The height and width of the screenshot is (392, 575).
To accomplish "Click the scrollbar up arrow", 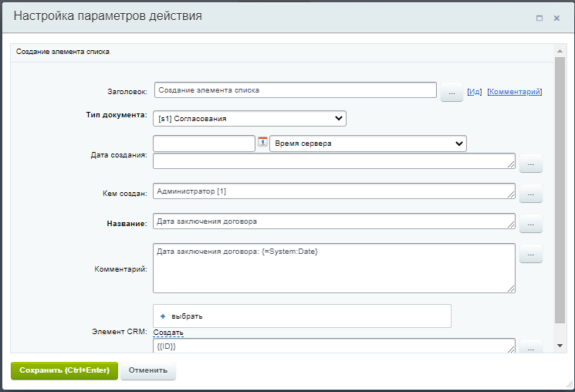I will coord(560,51).
